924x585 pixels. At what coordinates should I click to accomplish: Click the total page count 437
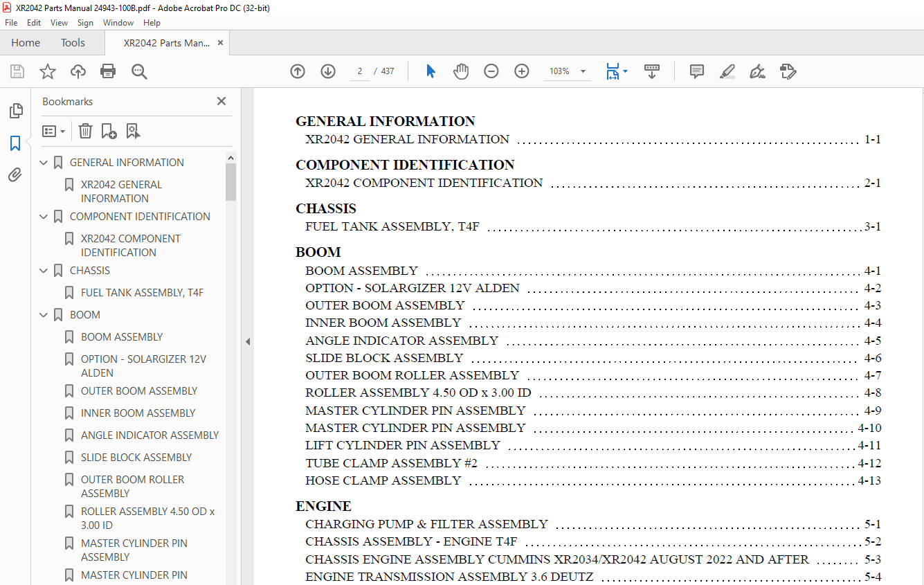click(388, 71)
